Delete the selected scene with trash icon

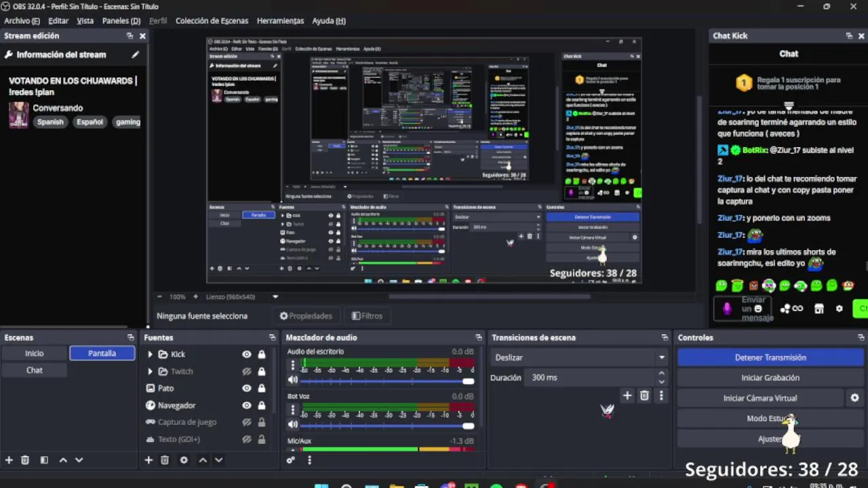pos(25,460)
